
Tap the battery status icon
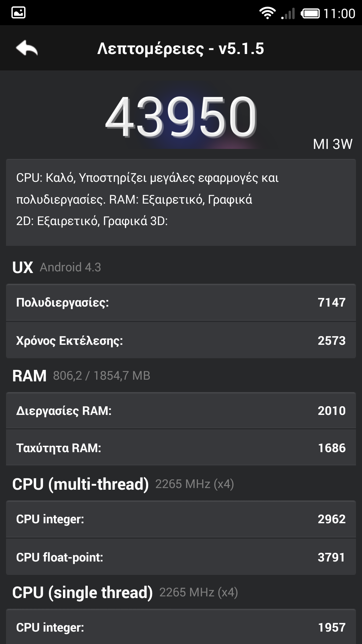click(310, 13)
